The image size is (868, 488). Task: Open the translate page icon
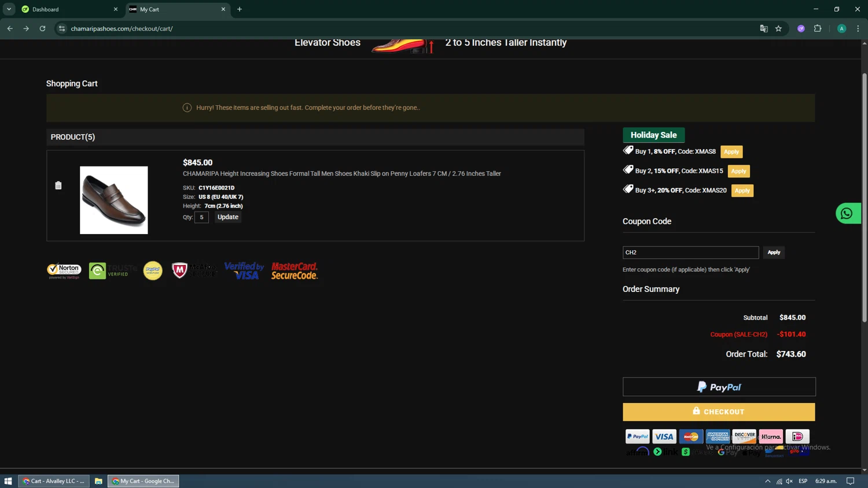tap(764, 28)
